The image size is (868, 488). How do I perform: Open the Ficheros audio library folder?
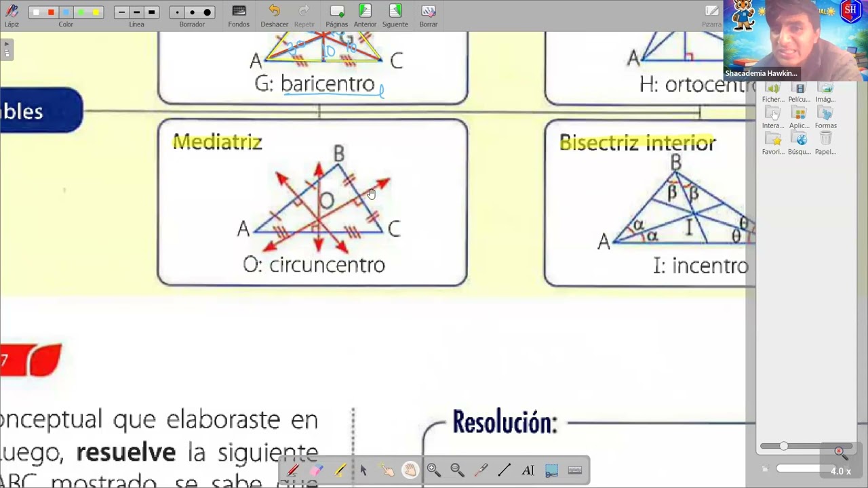coord(773,92)
